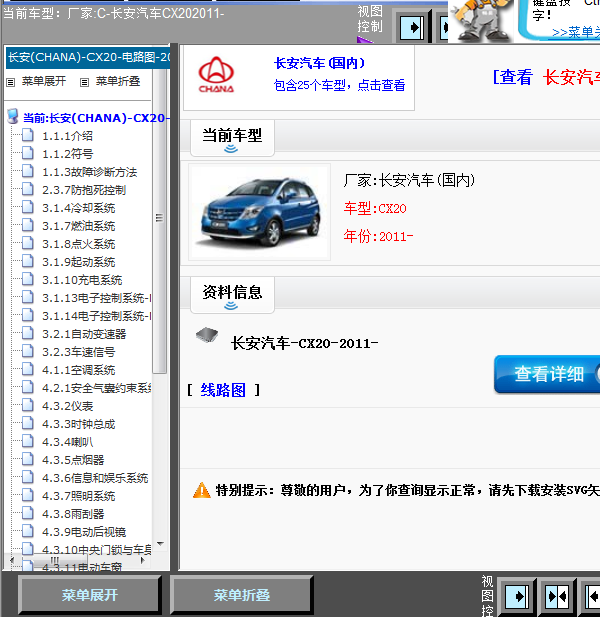Screen dimensions: 600x617
Task: Click the 菜单展开 small list icon
Action: point(11,82)
